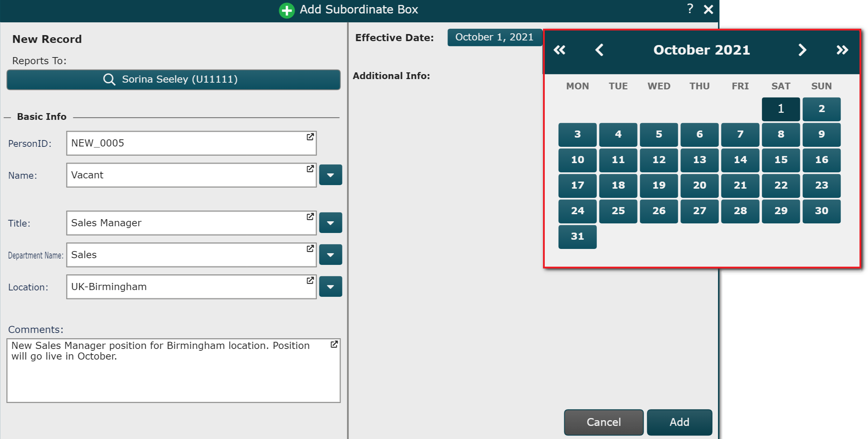The width and height of the screenshot is (868, 439).
Task: Click the Add button
Action: tap(679, 422)
